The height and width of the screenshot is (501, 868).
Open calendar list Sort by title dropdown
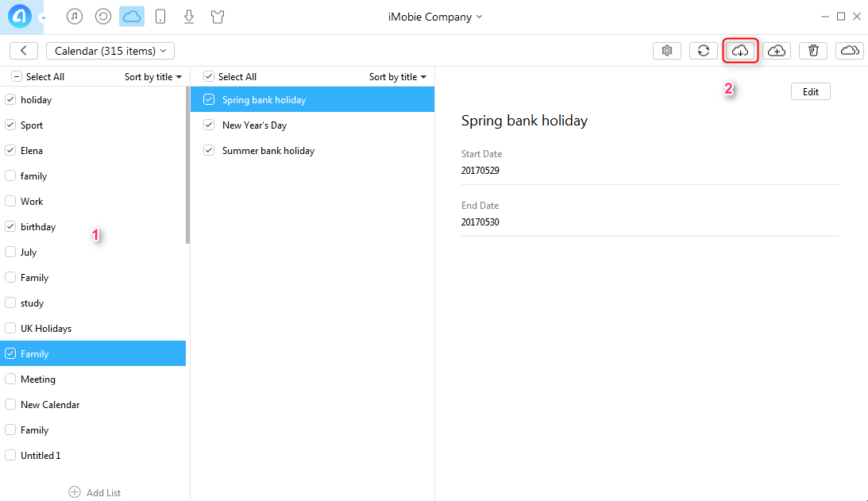[153, 77]
